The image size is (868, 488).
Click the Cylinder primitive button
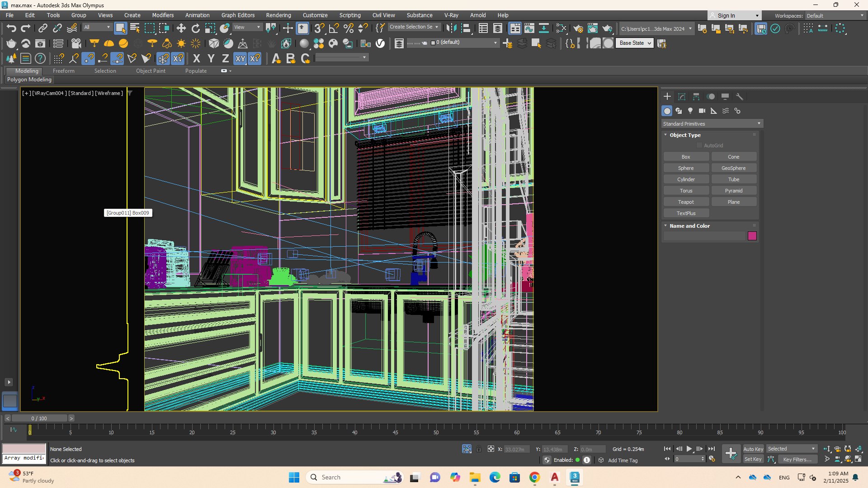[x=685, y=179]
